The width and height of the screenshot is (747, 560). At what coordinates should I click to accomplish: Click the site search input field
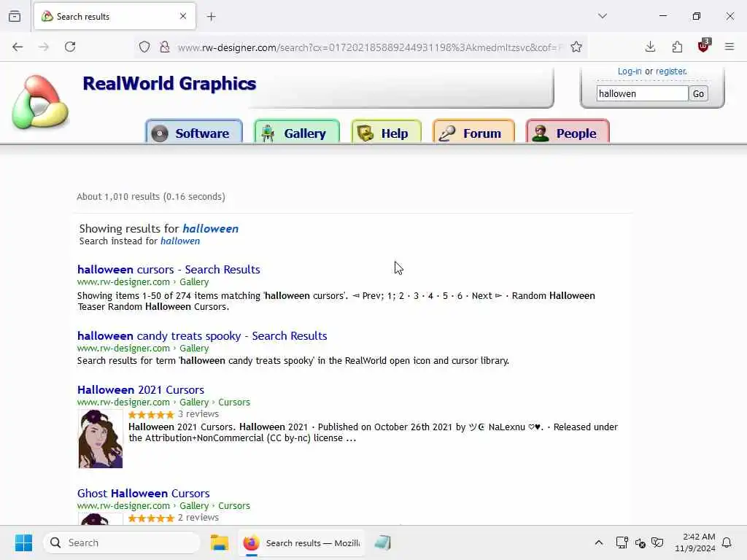[642, 94]
